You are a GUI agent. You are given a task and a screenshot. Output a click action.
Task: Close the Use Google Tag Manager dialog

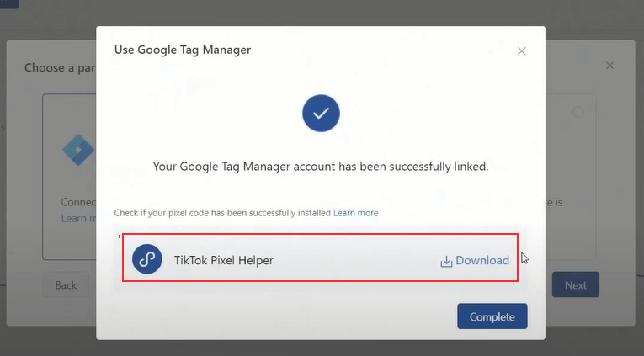pyautogui.click(x=522, y=51)
